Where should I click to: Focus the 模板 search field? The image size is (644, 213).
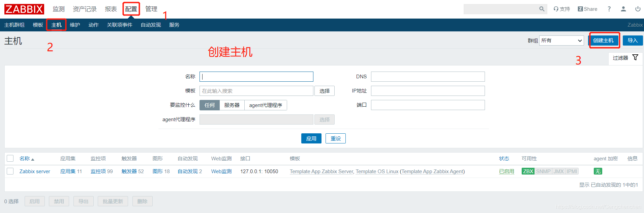[256, 91]
